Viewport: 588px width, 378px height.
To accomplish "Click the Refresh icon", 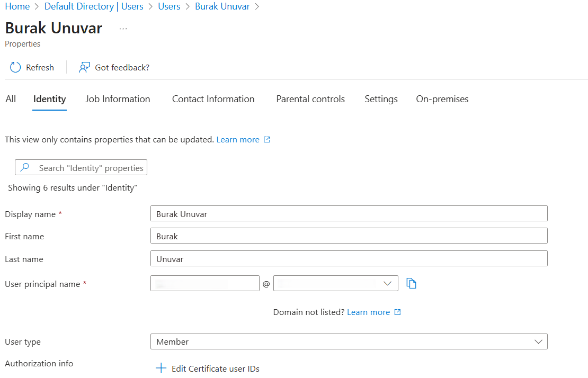I will 15,67.
